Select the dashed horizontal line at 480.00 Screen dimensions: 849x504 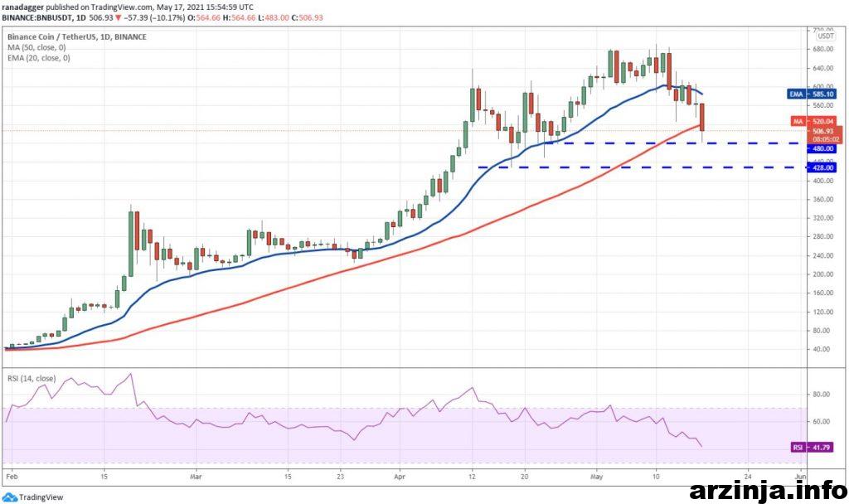672,143
